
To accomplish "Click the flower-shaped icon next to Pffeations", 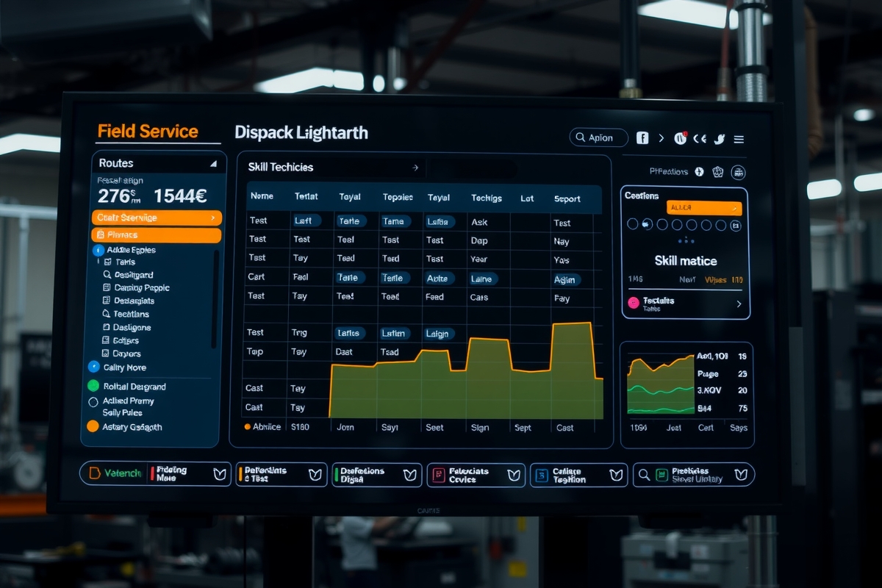I will tap(718, 171).
